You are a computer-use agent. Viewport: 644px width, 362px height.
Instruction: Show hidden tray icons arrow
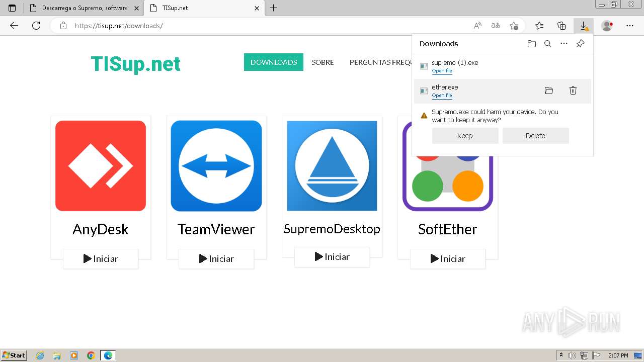[561, 355]
